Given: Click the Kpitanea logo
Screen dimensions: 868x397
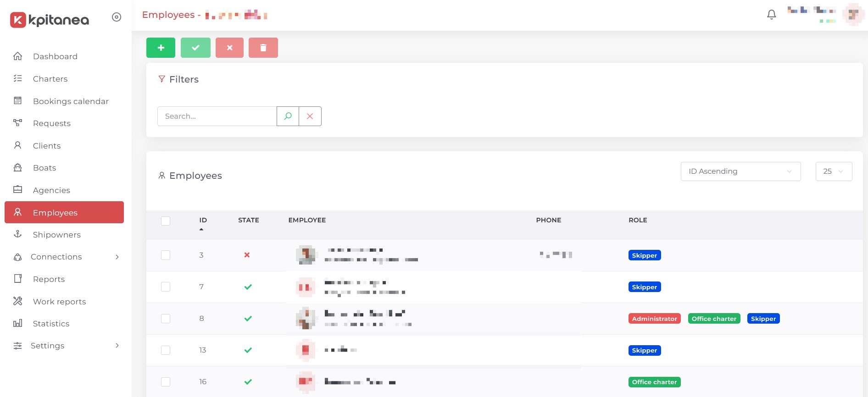Looking at the screenshot, I should 50,20.
